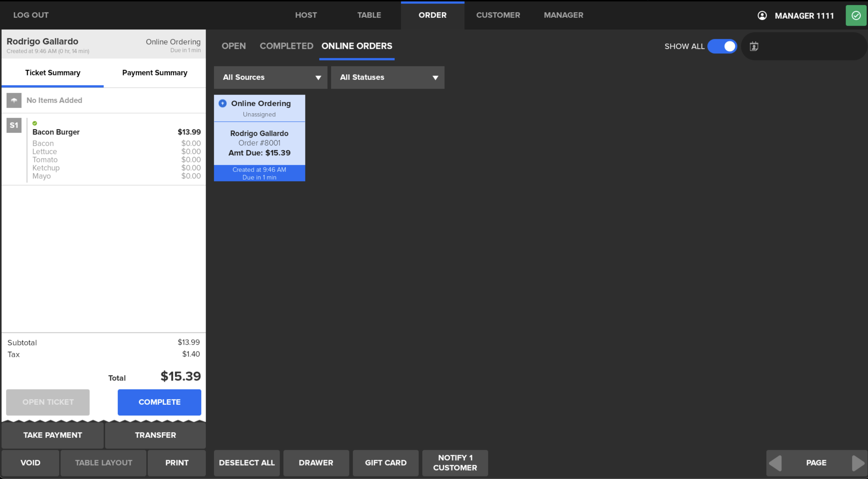Navigate to the TABLE section
Image resolution: width=868 pixels, height=479 pixels.
[x=369, y=15]
